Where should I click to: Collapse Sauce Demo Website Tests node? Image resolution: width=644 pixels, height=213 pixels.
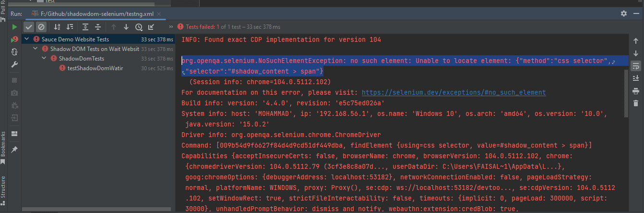click(26, 39)
